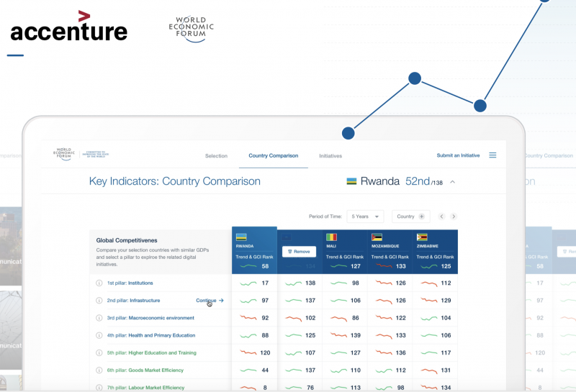Collapse the Rwanda 52nd rank chevron
This screenshot has height=392, width=576.
[453, 182]
